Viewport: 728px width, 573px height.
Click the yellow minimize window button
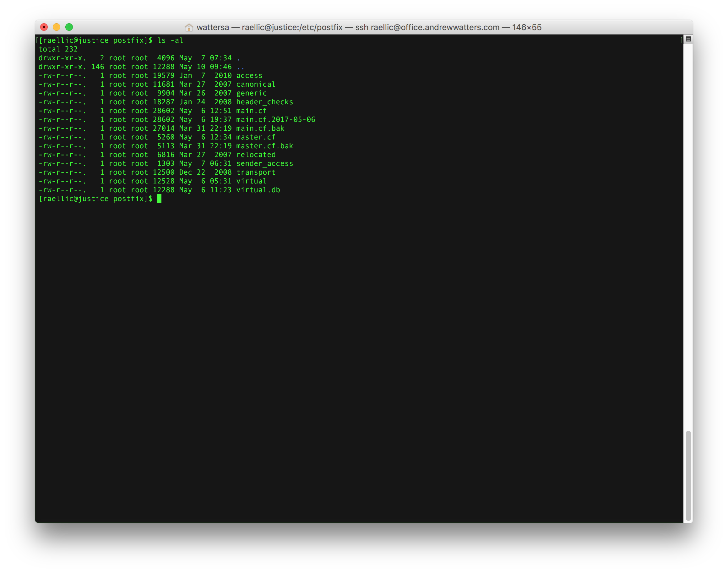tap(56, 27)
